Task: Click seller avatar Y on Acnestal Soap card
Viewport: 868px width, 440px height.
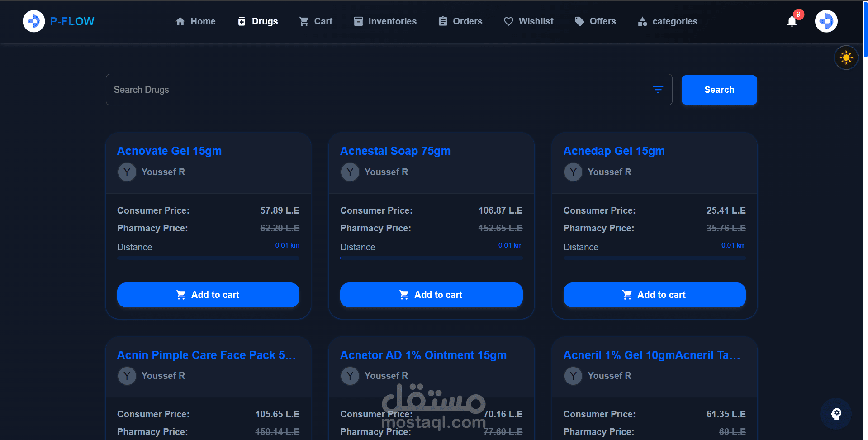Action: (x=350, y=172)
